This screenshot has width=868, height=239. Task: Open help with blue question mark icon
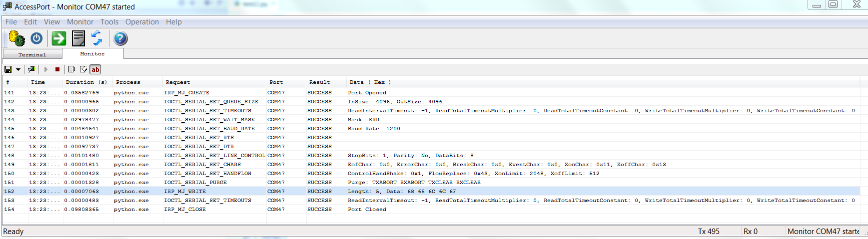tap(120, 38)
